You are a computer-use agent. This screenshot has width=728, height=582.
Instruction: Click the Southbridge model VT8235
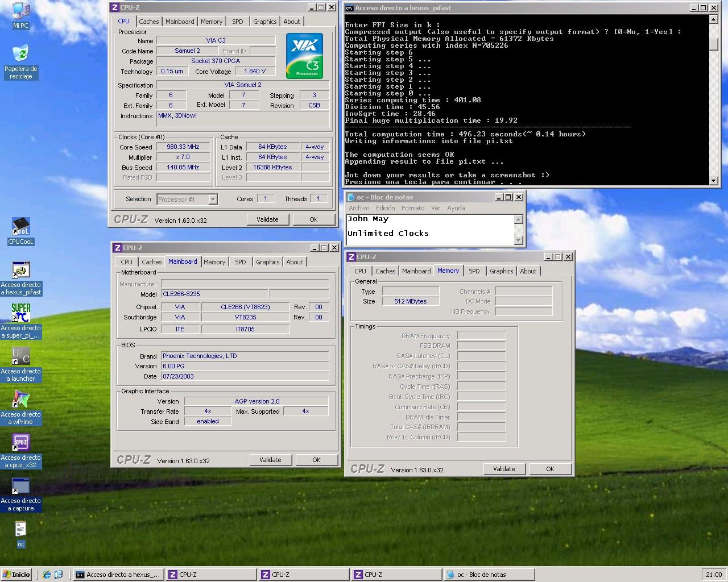[x=245, y=317]
